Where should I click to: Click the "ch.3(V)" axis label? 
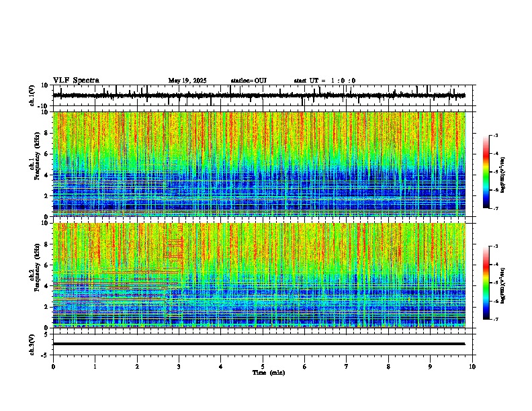[32, 345]
